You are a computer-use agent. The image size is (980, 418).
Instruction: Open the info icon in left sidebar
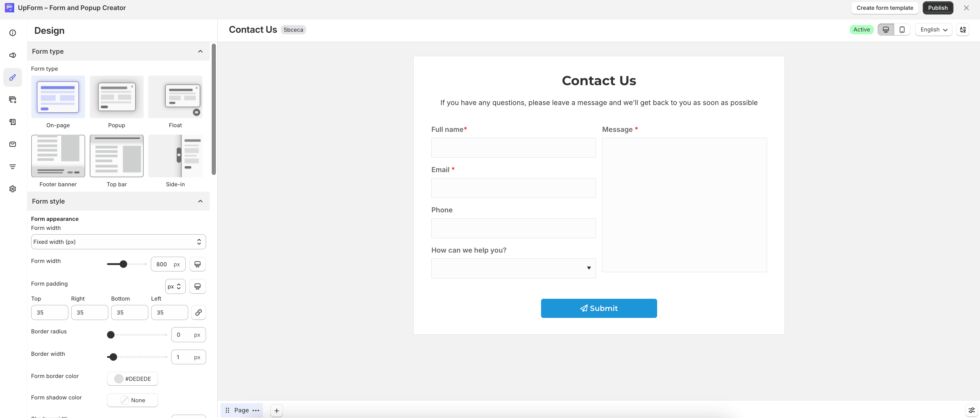13,33
